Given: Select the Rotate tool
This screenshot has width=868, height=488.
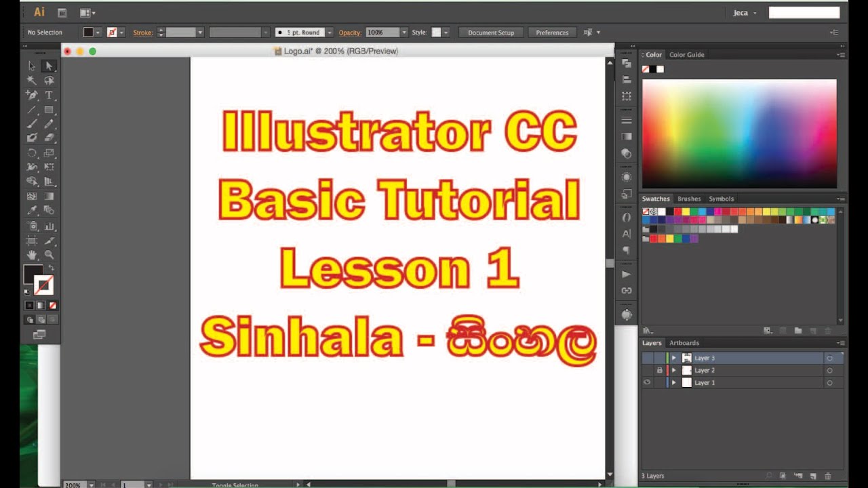Looking at the screenshot, I should click(x=31, y=153).
